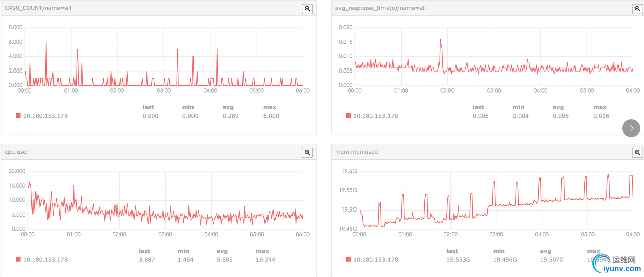This screenshot has height=277, width=644.
Task: Open zoom view for mem.memused chart
Action: pos(637,153)
